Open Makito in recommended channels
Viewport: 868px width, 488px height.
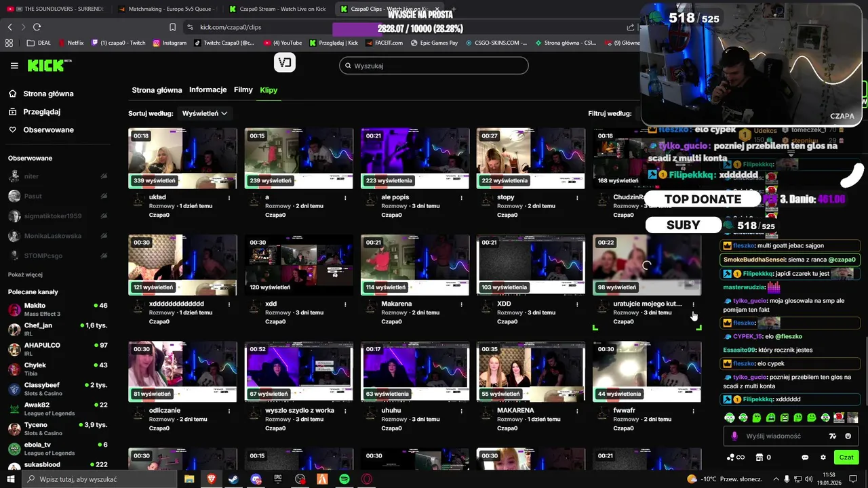[x=58, y=309]
